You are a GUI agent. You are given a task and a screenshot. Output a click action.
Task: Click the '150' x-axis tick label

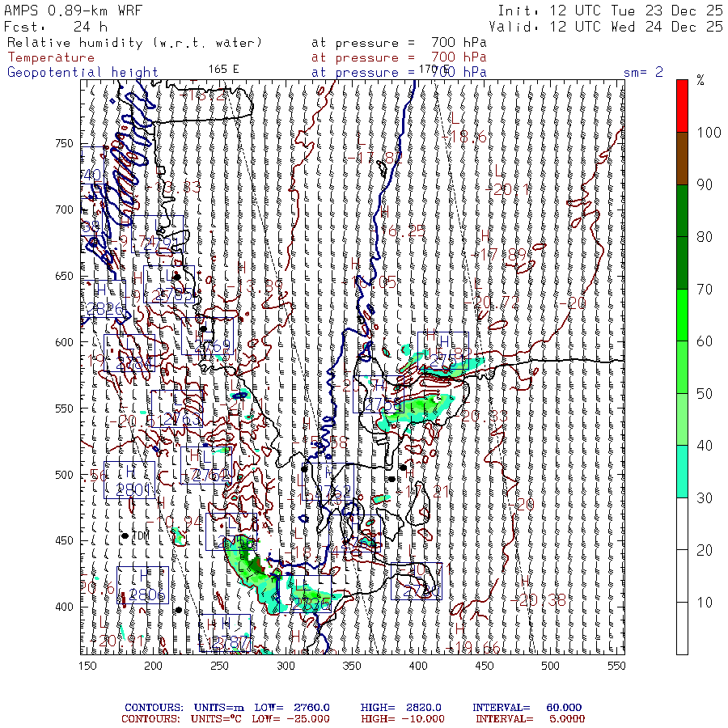coord(87,666)
